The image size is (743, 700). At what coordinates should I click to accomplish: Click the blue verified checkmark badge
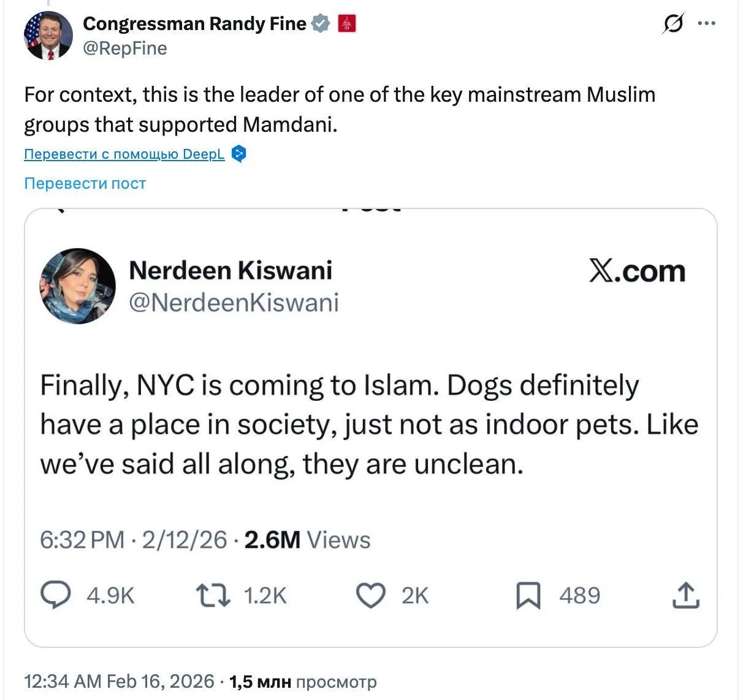[321, 24]
